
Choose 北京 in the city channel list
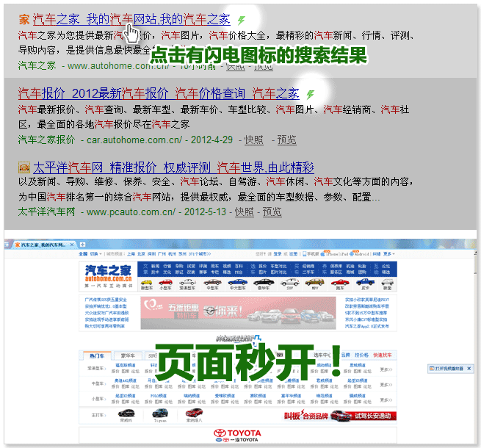point(141,254)
